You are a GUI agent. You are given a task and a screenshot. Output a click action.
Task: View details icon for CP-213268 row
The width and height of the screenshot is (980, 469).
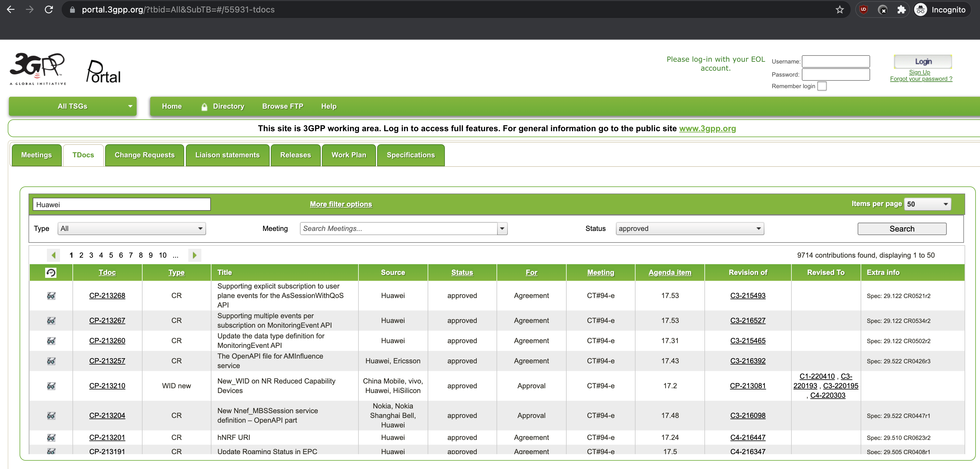pyautogui.click(x=51, y=296)
